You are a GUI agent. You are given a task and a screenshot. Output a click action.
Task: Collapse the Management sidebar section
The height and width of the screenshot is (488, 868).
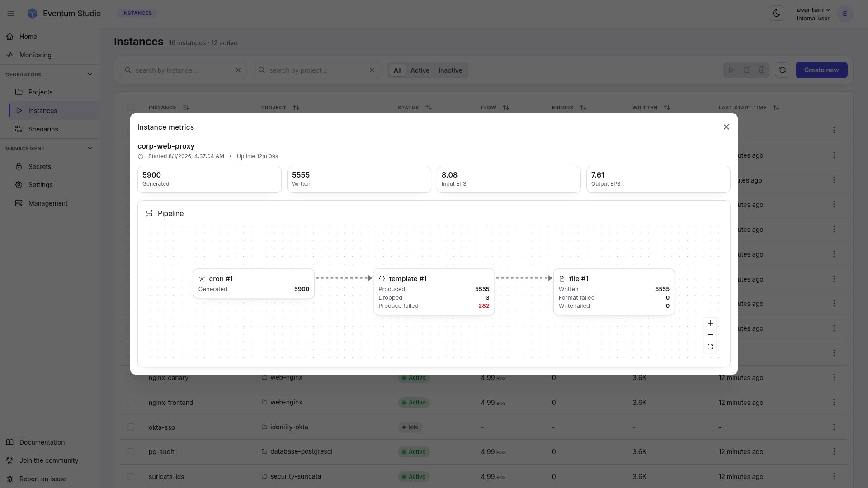[90, 148]
